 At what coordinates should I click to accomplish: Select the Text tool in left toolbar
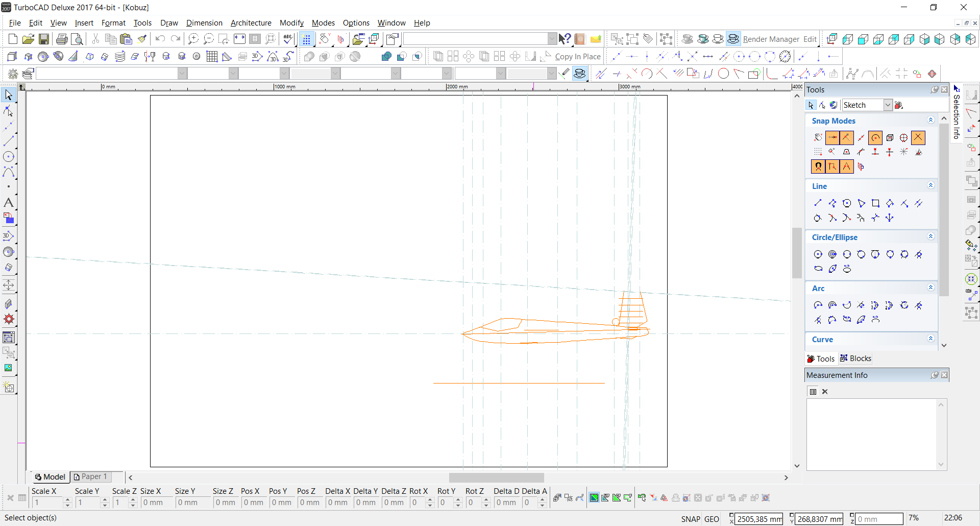pyautogui.click(x=9, y=203)
